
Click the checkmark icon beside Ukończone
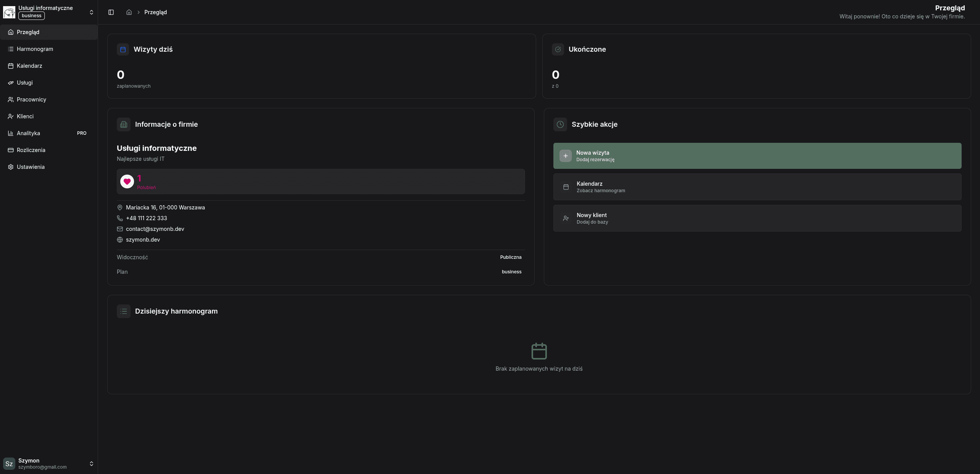(558, 49)
